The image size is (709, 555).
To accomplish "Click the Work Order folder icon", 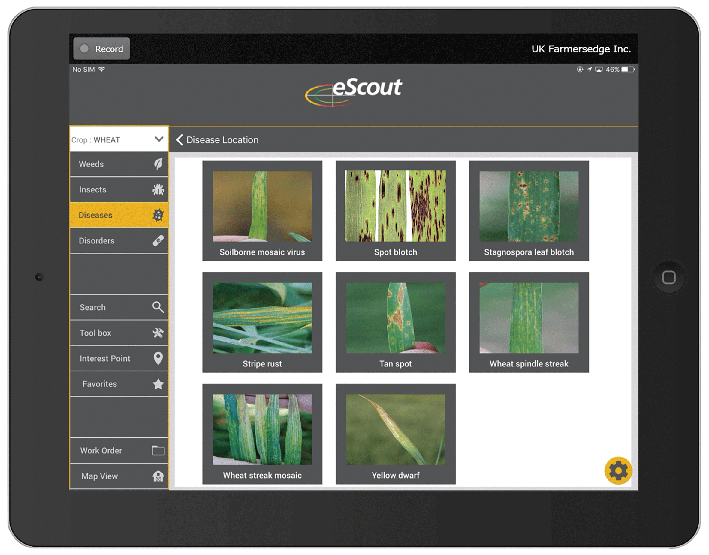I will click(x=158, y=451).
